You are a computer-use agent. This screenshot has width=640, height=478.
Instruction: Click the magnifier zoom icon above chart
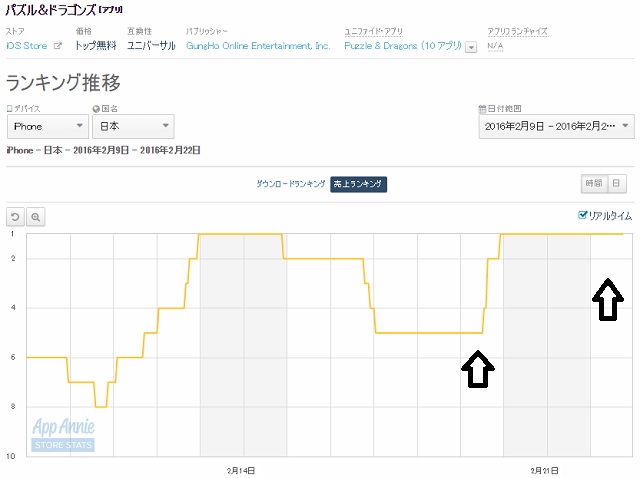tap(36, 217)
